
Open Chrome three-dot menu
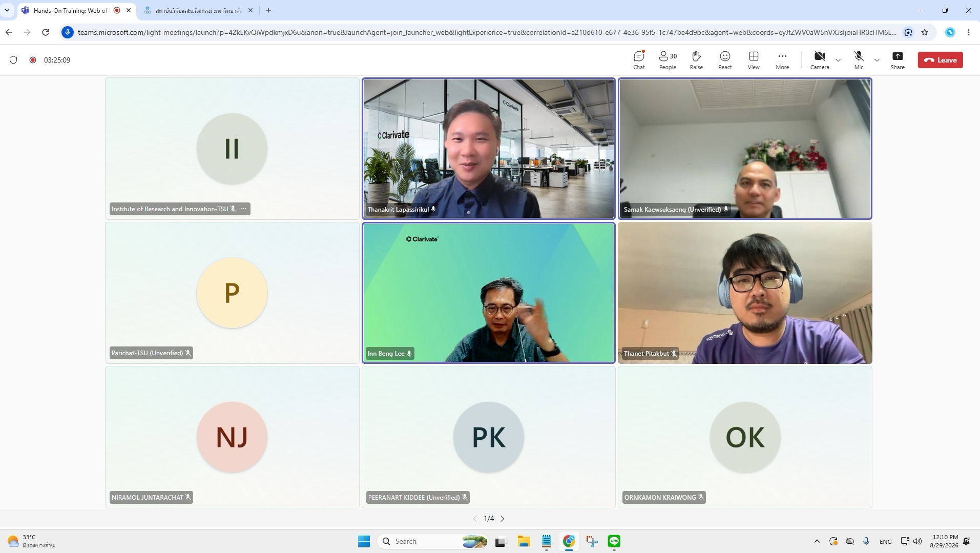tap(969, 32)
